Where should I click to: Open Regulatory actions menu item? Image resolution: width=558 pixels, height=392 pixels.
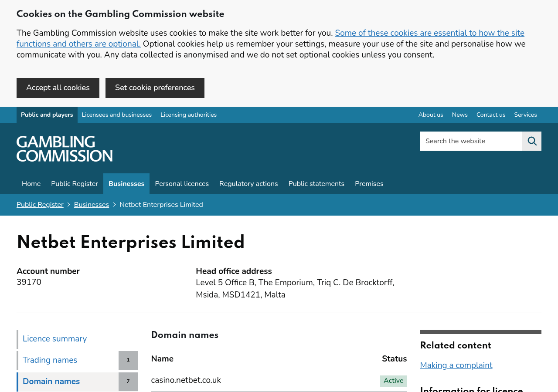(248, 184)
